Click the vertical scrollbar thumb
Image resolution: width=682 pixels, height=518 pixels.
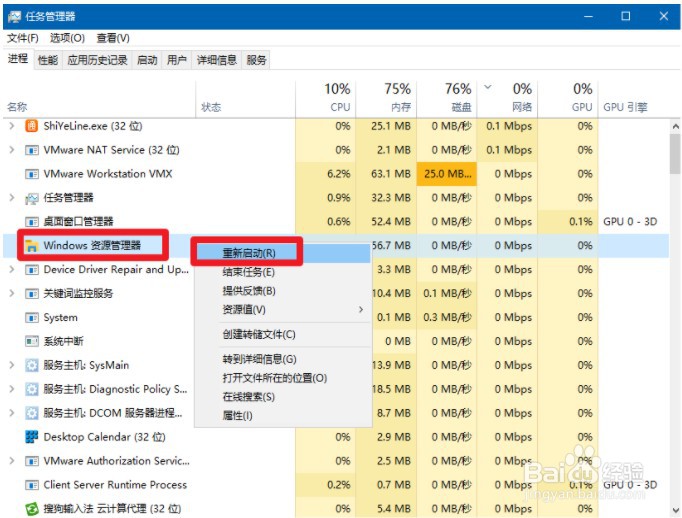(x=675, y=154)
